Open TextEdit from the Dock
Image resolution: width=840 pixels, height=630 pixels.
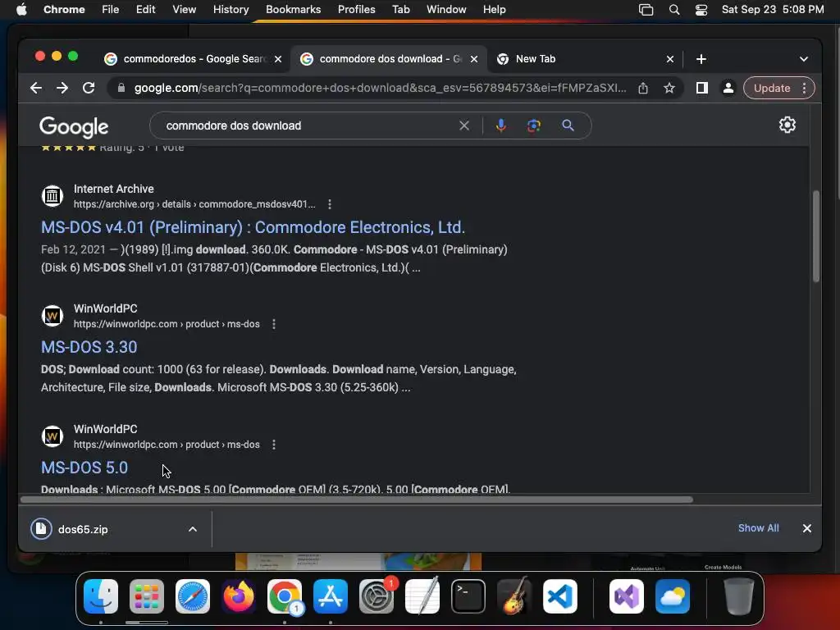point(422,596)
